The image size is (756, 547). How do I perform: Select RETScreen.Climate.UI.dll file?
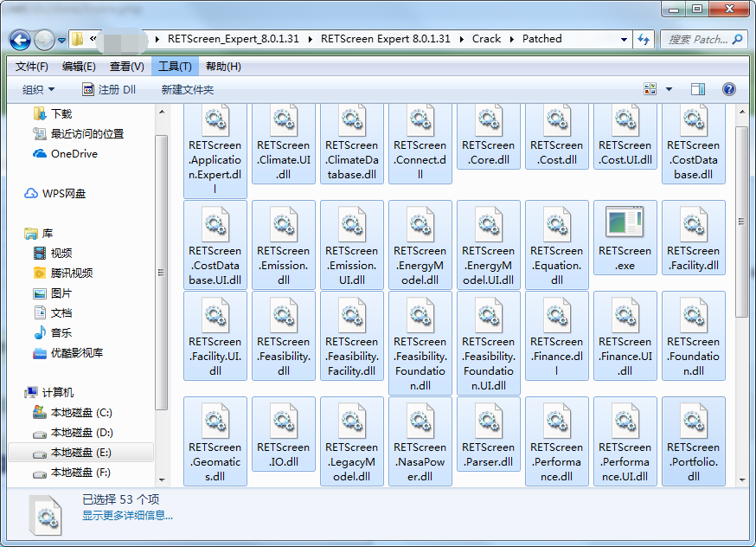point(284,144)
